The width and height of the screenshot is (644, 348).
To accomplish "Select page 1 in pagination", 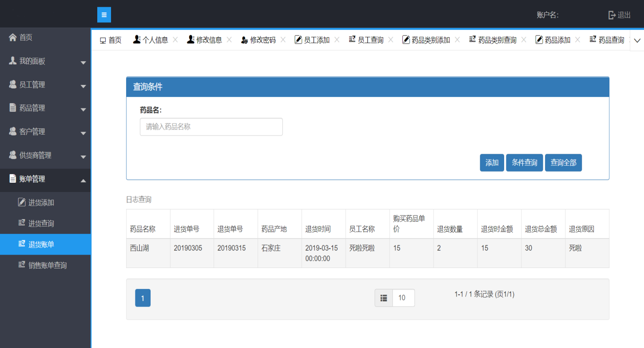I will tap(143, 298).
